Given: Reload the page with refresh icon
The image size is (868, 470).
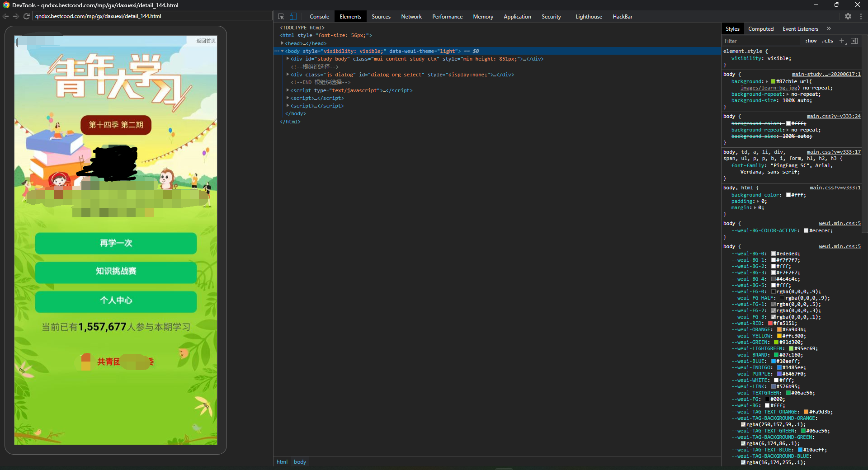Looking at the screenshot, I should click(26, 16).
